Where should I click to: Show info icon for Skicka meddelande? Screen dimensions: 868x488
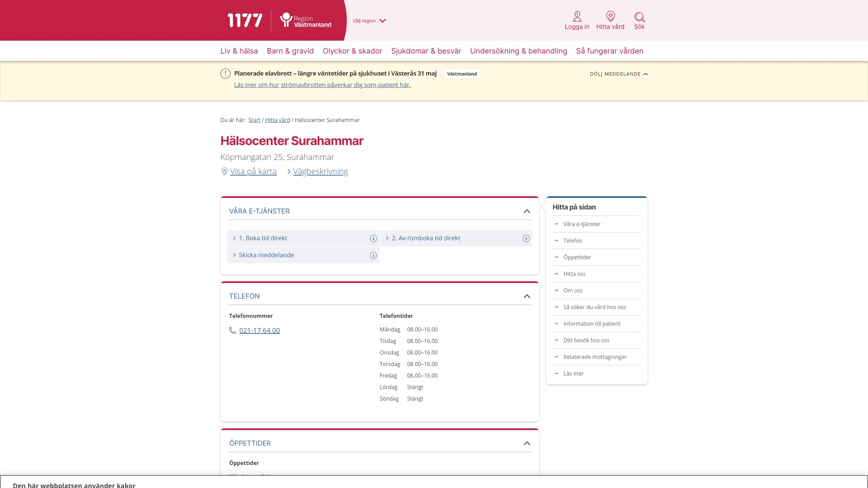point(373,255)
